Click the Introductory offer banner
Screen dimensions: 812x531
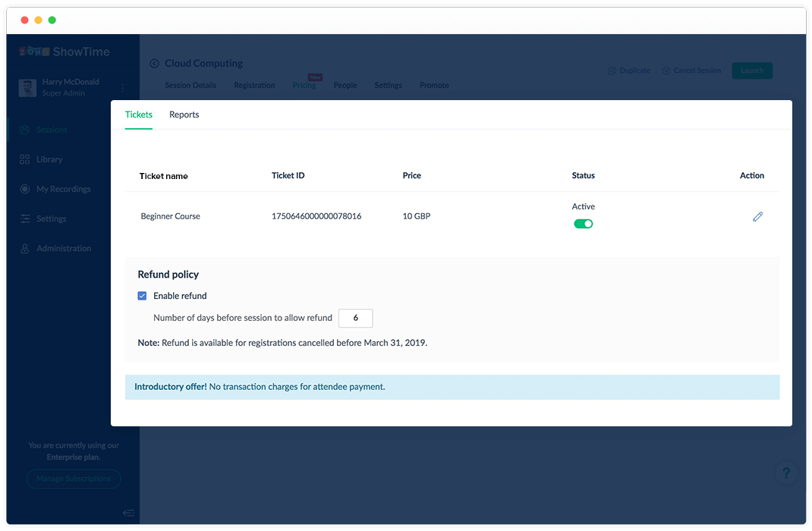[452, 387]
